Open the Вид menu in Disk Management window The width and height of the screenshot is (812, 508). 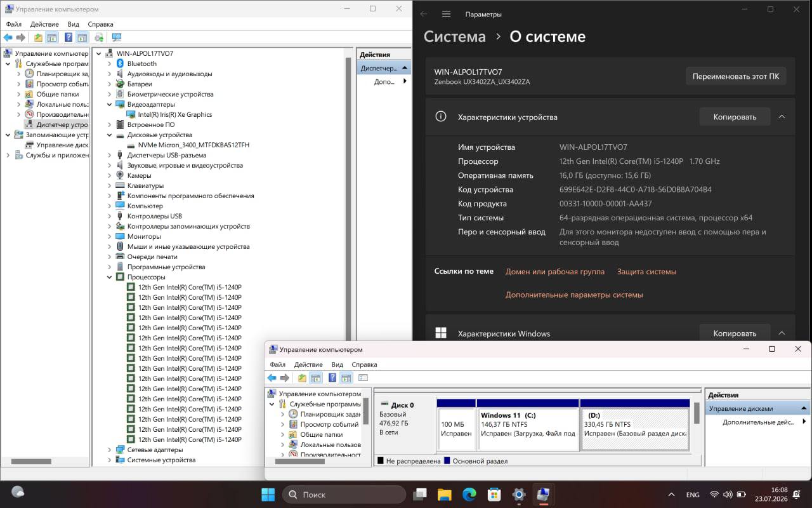click(337, 364)
